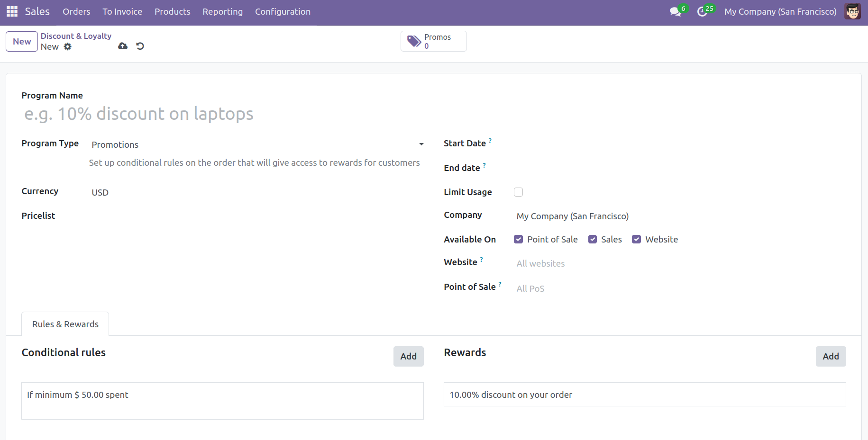The width and height of the screenshot is (868, 440).
Task: Add a new conditional rule
Action: tap(408, 356)
